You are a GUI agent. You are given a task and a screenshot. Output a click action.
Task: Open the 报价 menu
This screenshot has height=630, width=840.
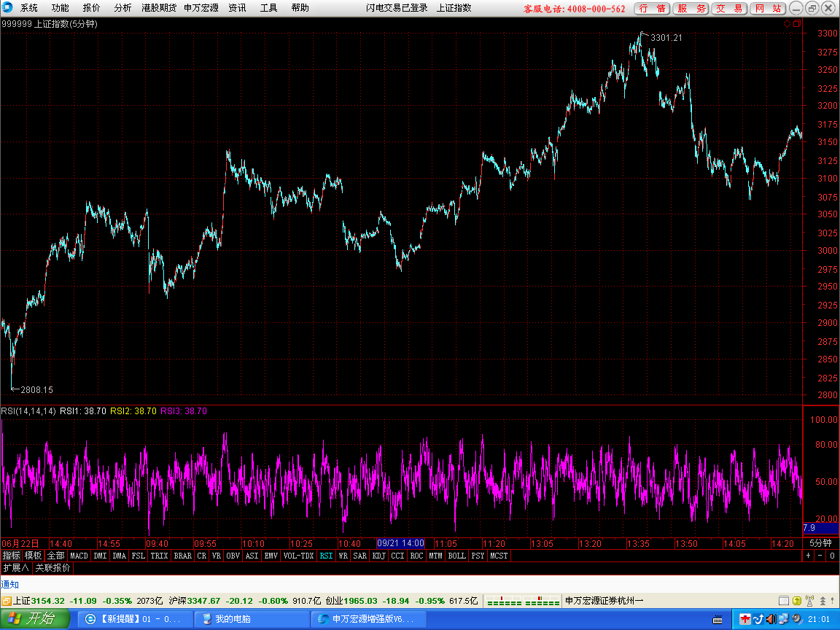click(91, 8)
